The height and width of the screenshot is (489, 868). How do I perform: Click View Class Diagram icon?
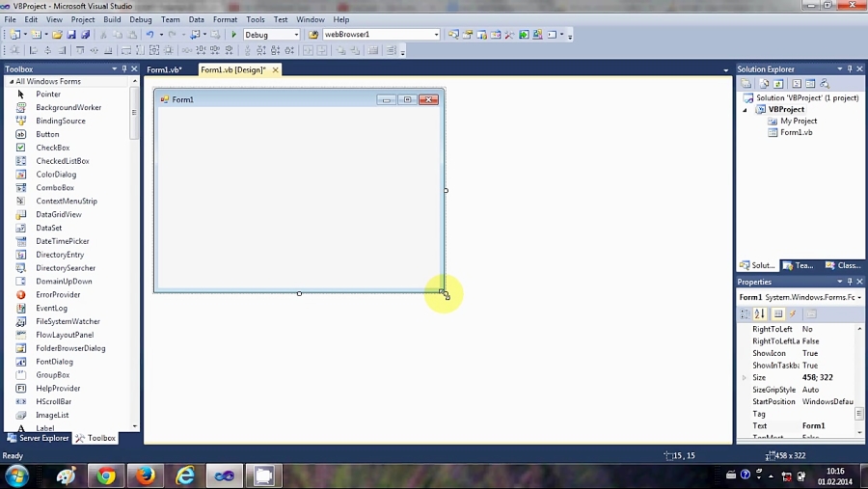(825, 84)
